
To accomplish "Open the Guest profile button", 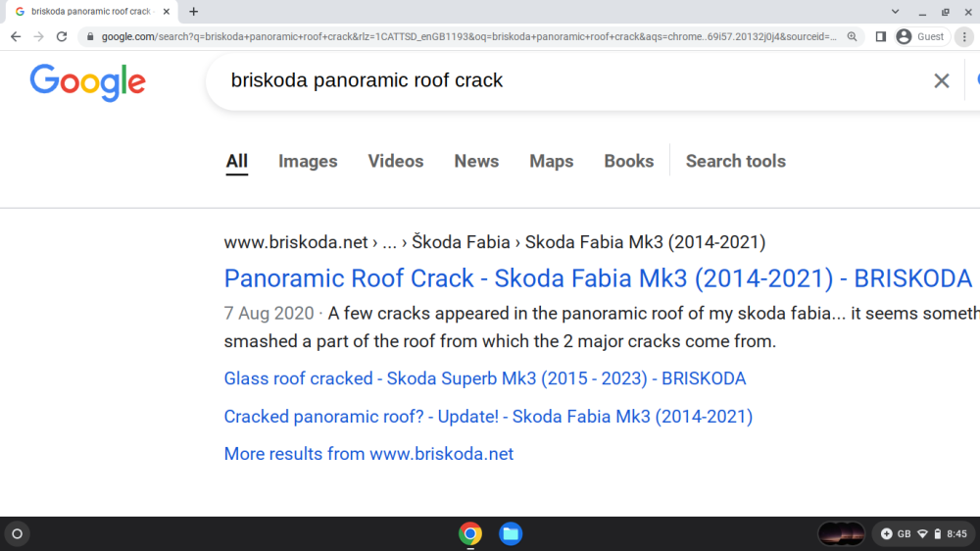I will pos(920,37).
